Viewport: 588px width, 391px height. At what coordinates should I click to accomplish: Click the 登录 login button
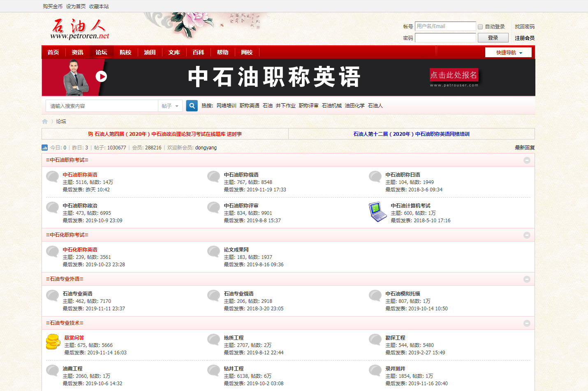[x=493, y=38]
